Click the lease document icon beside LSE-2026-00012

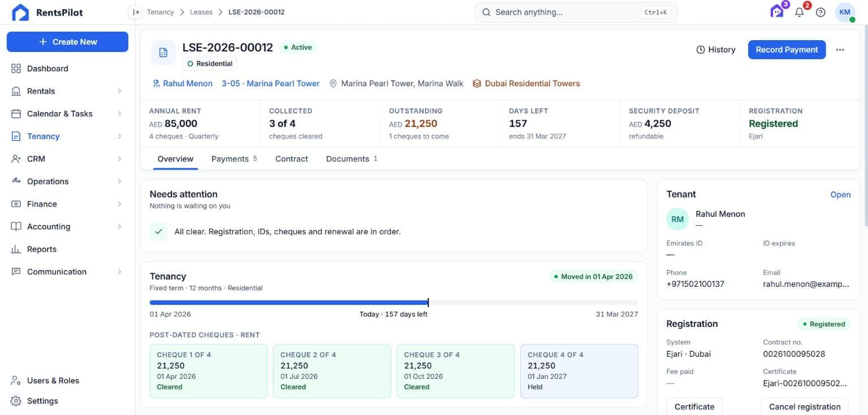pos(163,53)
